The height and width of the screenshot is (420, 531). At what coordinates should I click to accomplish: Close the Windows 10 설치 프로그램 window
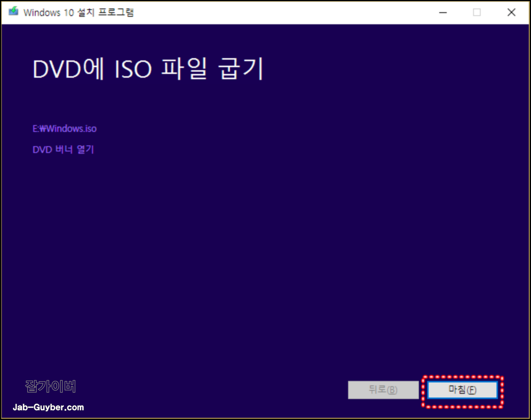511,12
